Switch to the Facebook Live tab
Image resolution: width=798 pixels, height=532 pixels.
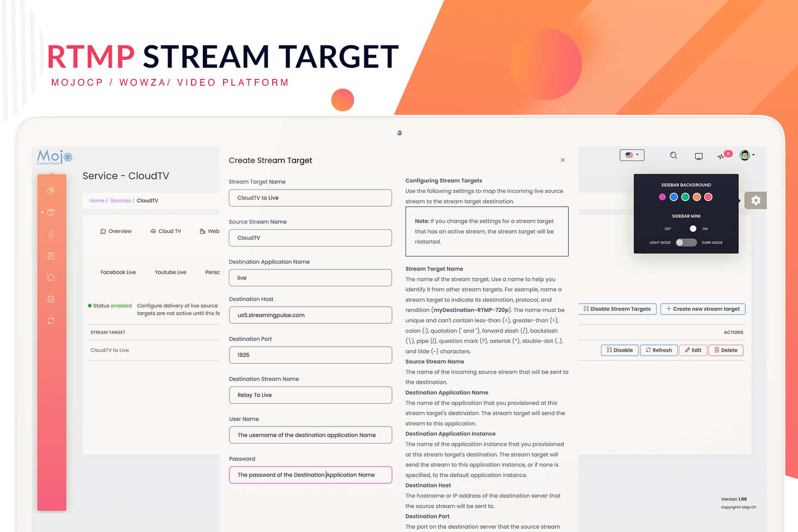click(118, 272)
